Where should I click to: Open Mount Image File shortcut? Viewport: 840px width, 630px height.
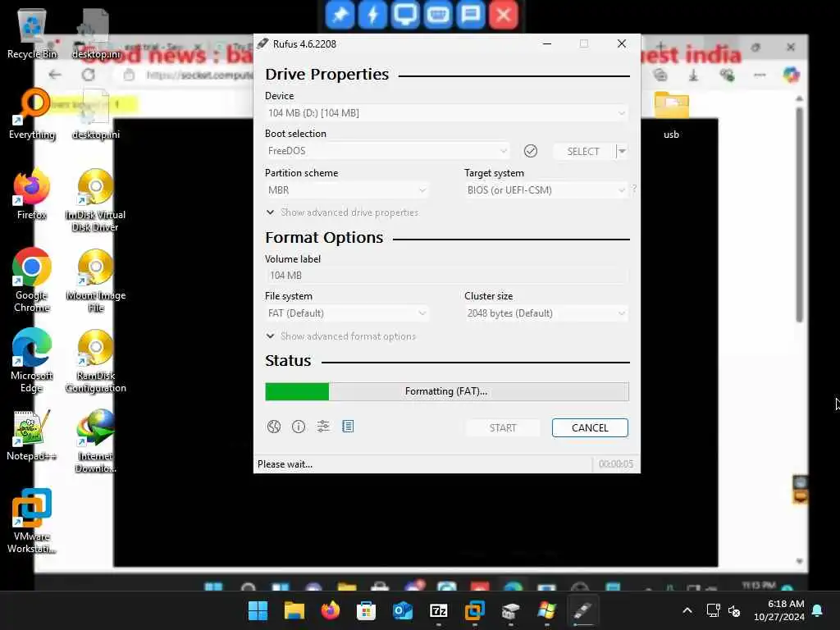[96, 280]
